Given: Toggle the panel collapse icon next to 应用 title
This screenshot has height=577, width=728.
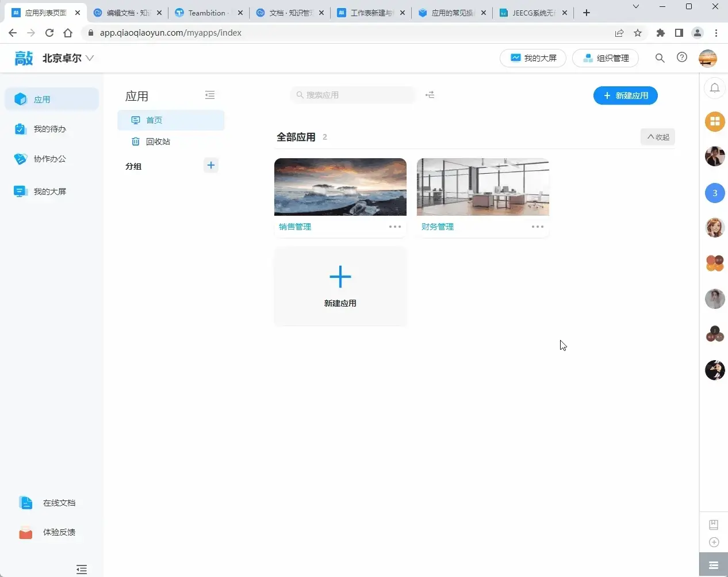Looking at the screenshot, I should [210, 94].
